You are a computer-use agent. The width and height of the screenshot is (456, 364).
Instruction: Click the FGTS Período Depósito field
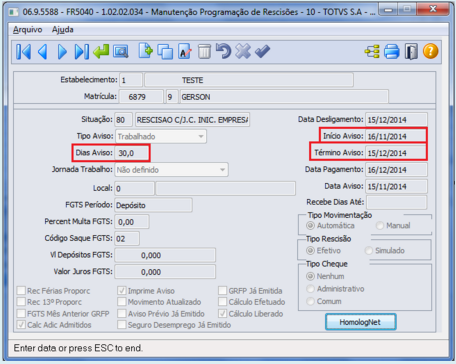pyautogui.click(x=153, y=205)
